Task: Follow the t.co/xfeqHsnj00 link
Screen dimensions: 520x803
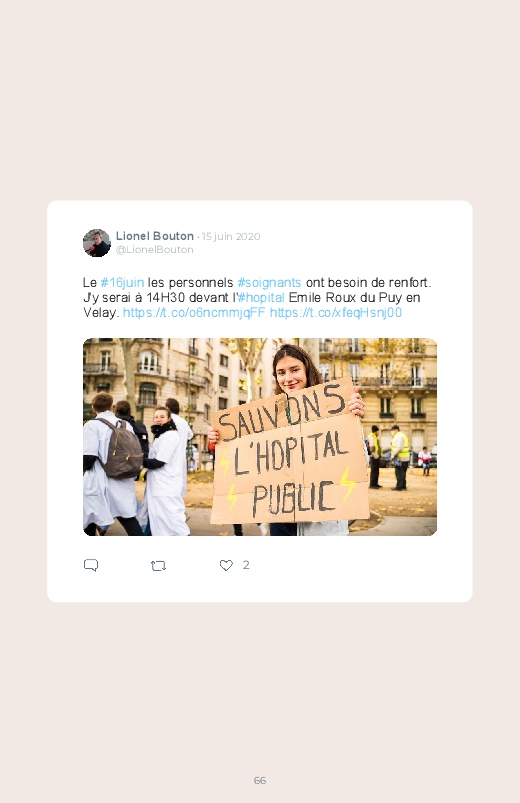Action: pos(336,312)
